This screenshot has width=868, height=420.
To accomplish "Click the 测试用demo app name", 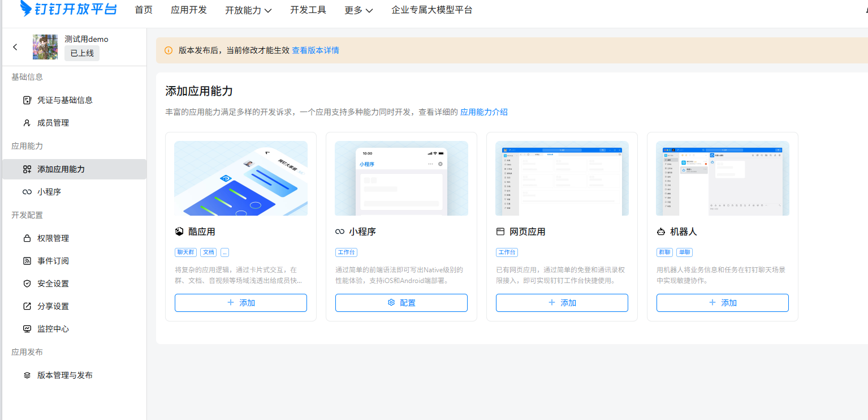I will [x=87, y=39].
